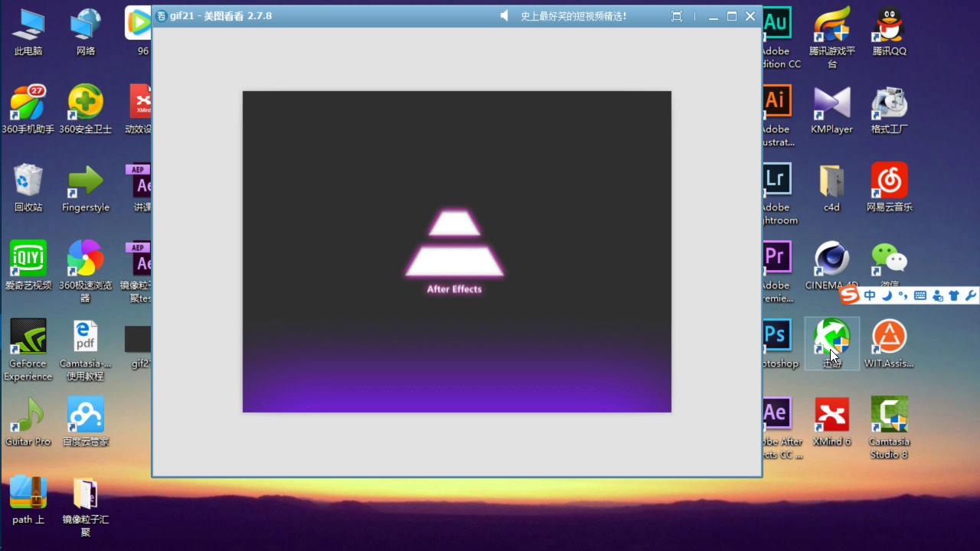Select the 讲课 AEP file behind the viewer

pyautogui.click(x=139, y=187)
